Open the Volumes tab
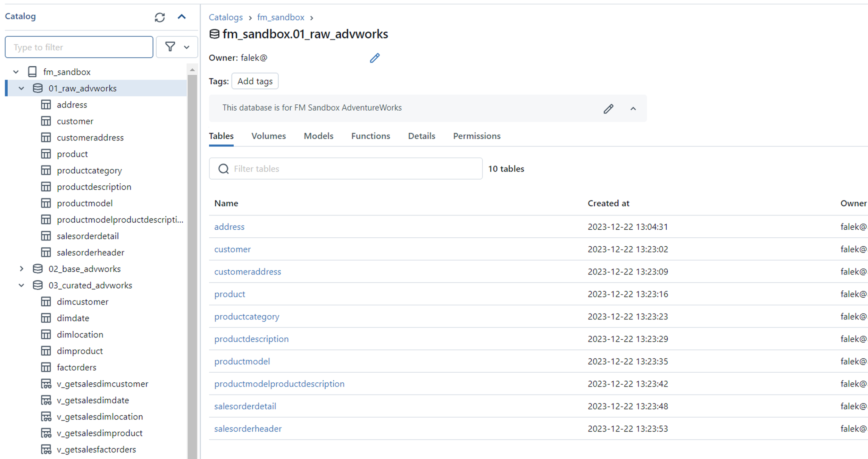Viewport: 868px width, 459px height. pyautogui.click(x=268, y=136)
